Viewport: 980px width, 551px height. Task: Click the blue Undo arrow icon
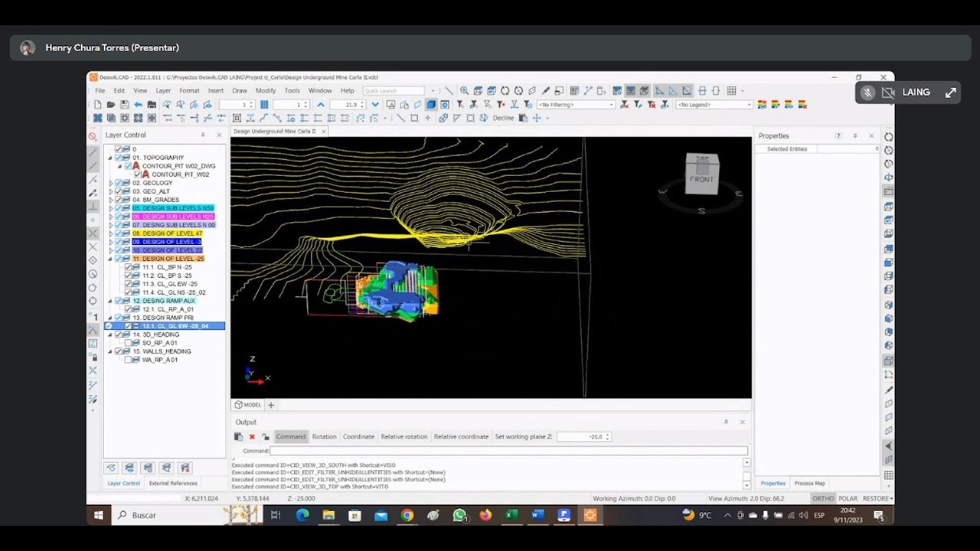point(139,105)
